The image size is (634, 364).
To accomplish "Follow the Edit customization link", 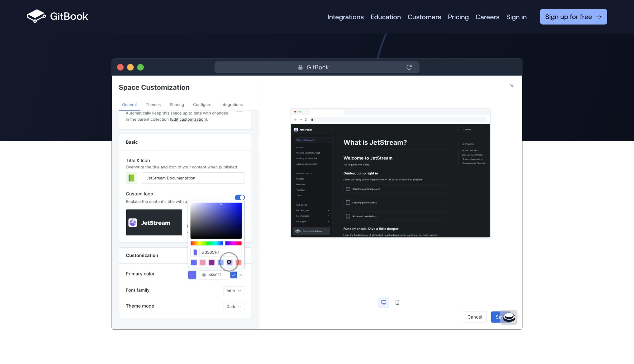I will coord(188,119).
